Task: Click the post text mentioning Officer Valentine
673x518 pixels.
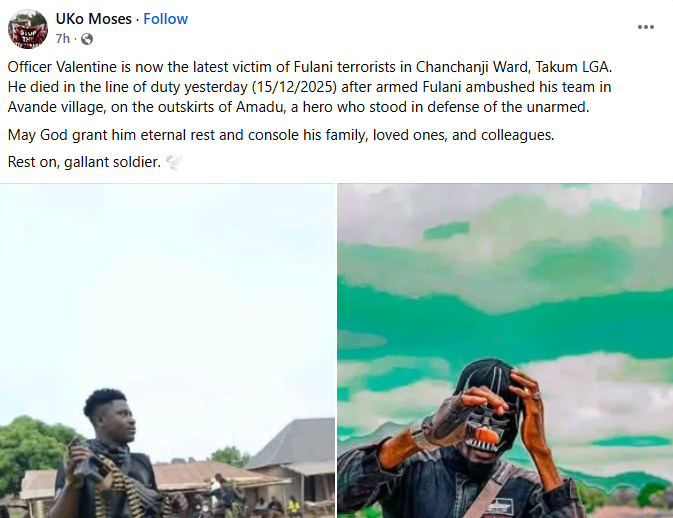Action: pos(310,87)
